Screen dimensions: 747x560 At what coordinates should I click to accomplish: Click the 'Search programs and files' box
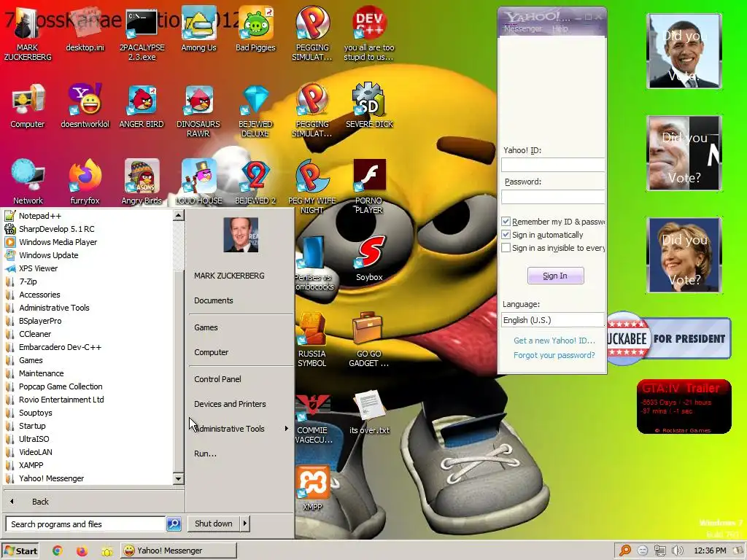pos(86,524)
